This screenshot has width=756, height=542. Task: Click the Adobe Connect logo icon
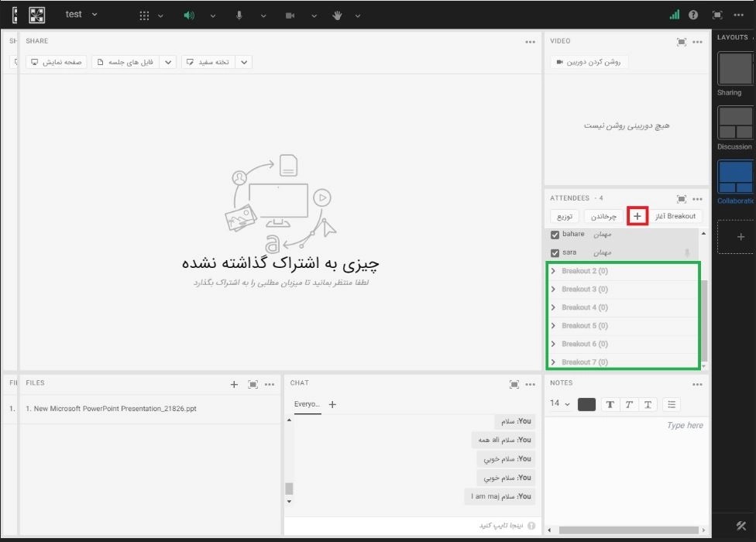pos(36,15)
